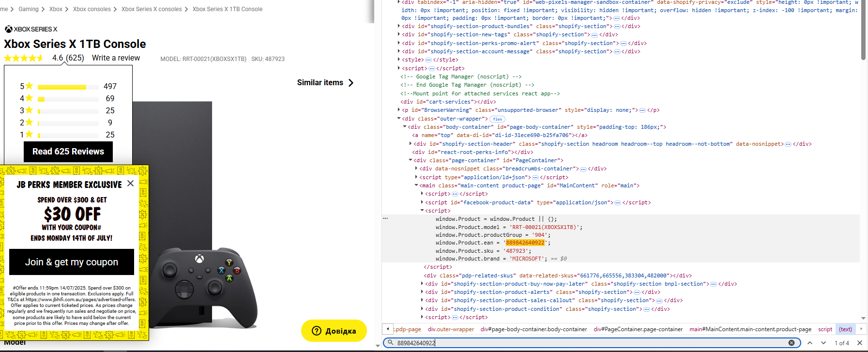Close the JB Perks popup with X
The height and width of the screenshot is (352, 868).
click(130, 184)
